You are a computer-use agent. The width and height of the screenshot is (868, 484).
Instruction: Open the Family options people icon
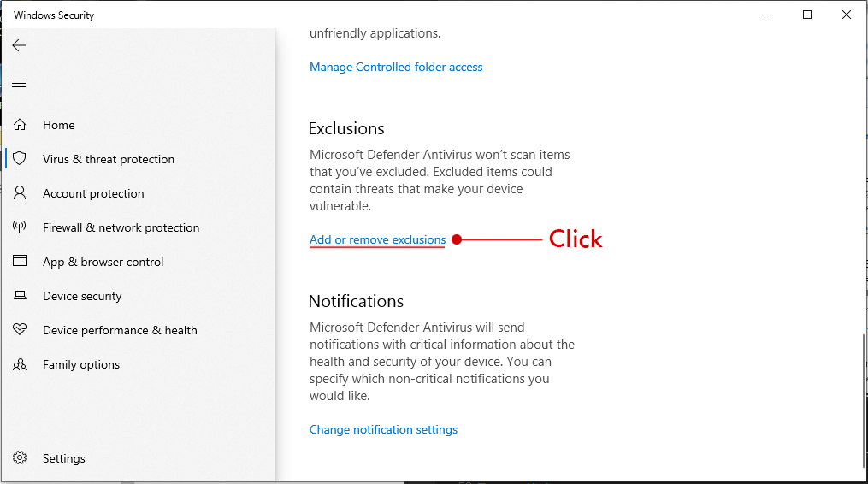pyautogui.click(x=20, y=364)
